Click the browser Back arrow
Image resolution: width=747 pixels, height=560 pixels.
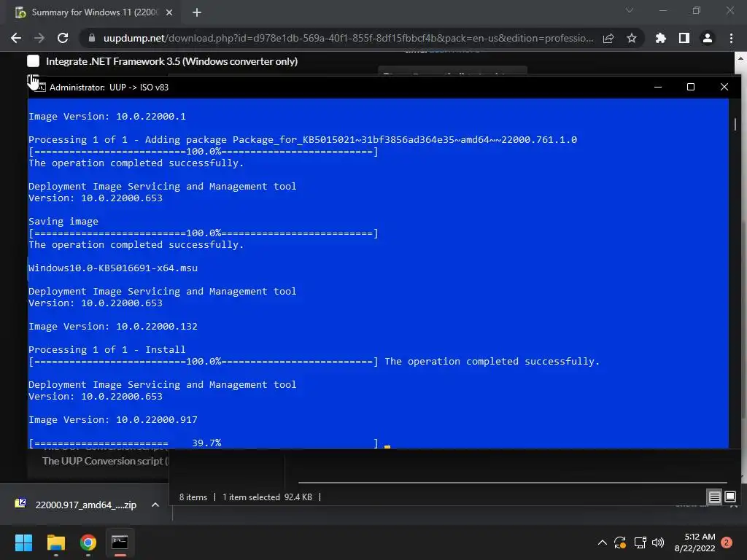16,38
